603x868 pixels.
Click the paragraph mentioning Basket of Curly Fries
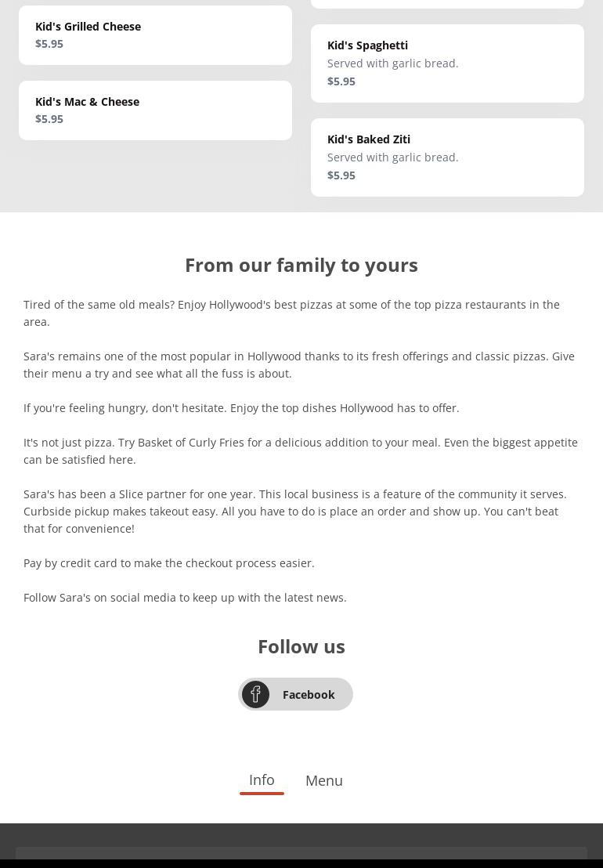(301, 451)
